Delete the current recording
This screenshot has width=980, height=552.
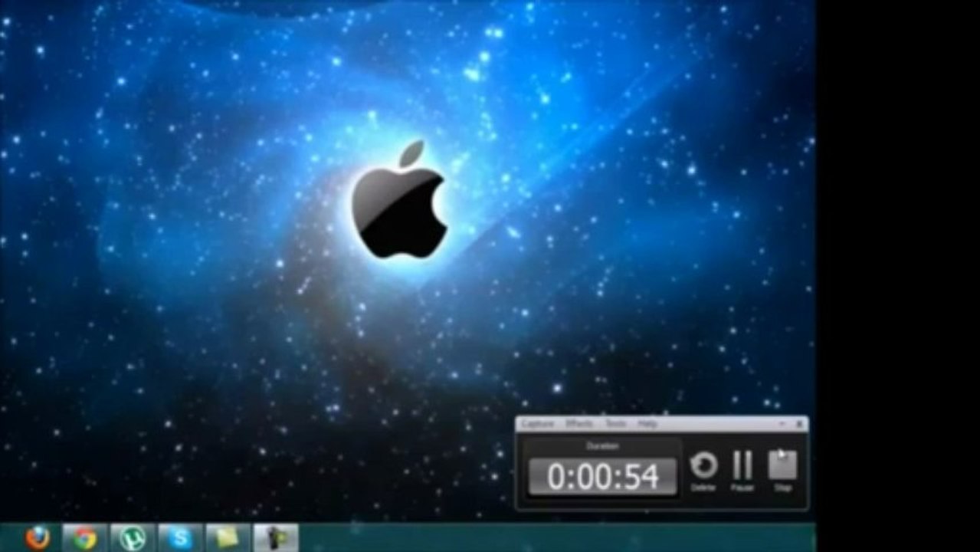click(x=703, y=471)
